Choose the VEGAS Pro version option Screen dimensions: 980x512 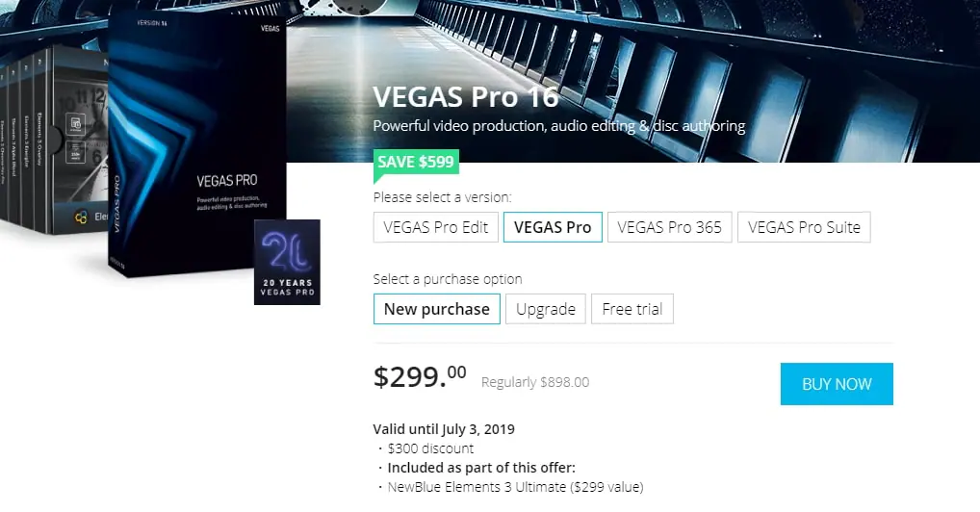553,228
